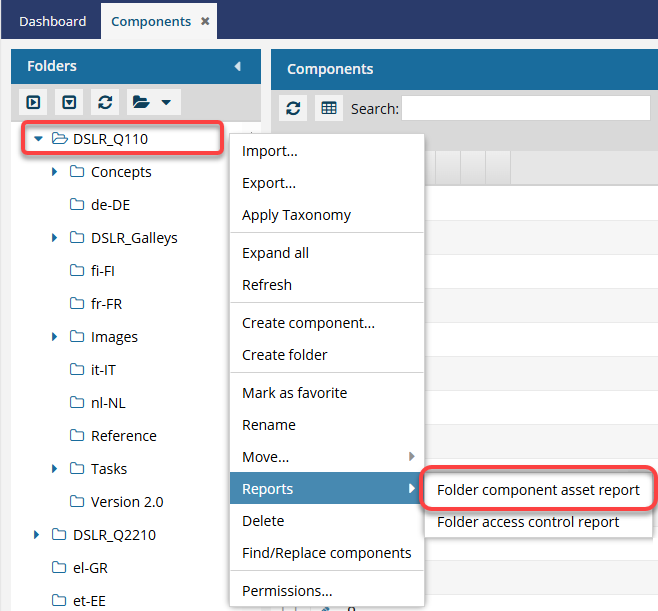Click the collapse-all icon in Folders toolbar
The image size is (658, 611).
pyautogui.click(x=68, y=102)
